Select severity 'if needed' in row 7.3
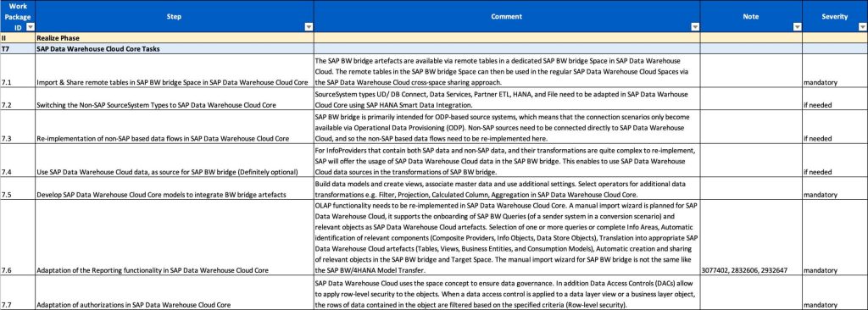The width and height of the screenshot is (868, 310). coord(835,127)
